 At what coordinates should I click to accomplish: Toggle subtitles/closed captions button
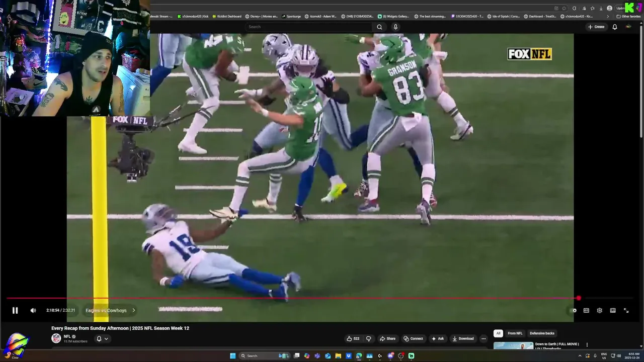click(x=586, y=310)
